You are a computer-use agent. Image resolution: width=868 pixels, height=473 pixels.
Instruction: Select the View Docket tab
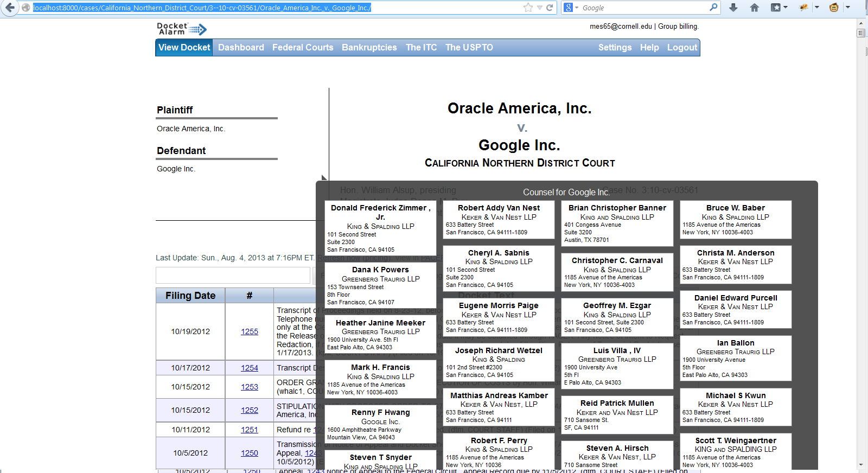tap(184, 48)
